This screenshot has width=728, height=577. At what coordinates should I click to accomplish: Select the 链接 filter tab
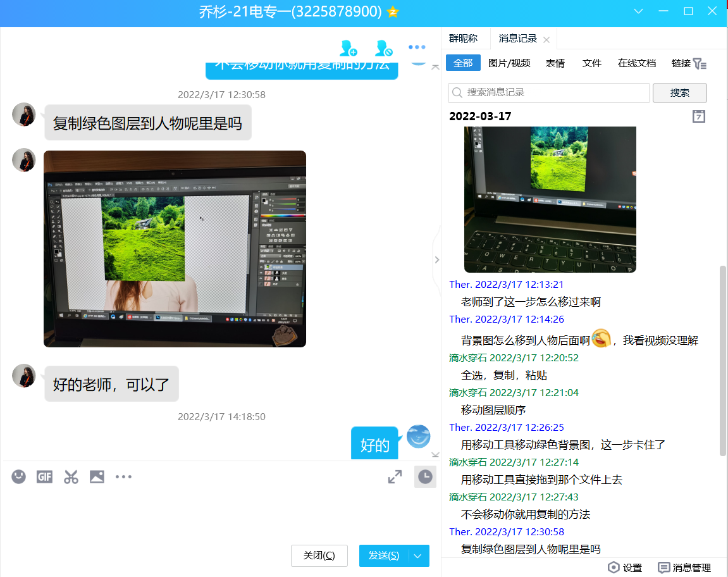(681, 63)
